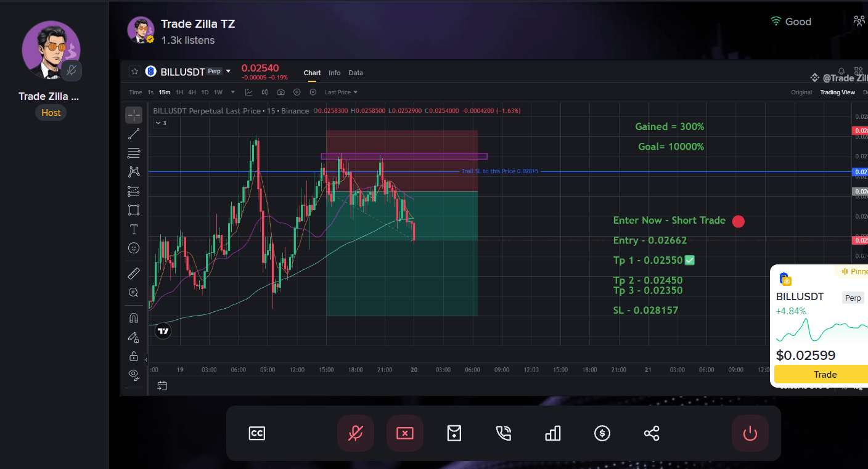This screenshot has width=868, height=469.
Task: Click the '1.3k listens' count
Action: click(x=188, y=40)
